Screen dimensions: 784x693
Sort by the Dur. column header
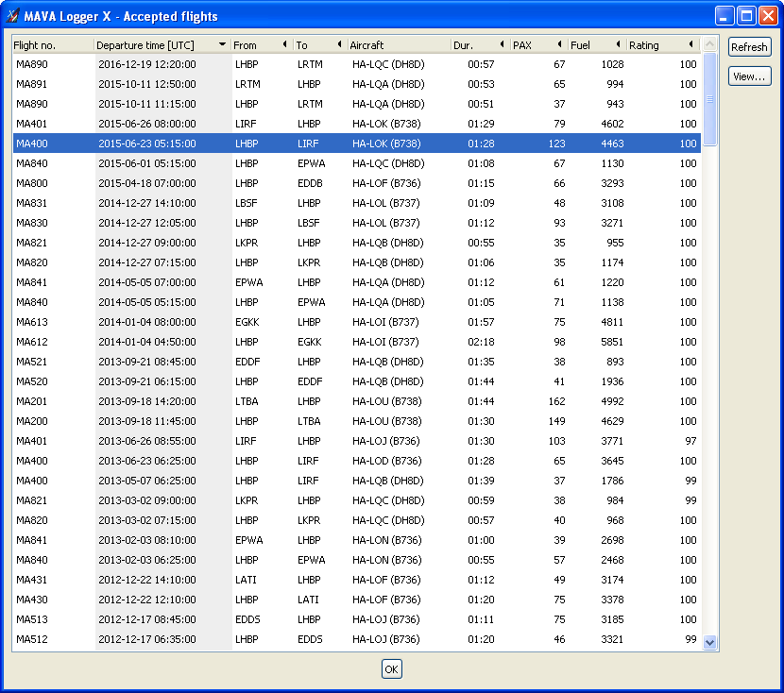[481, 45]
